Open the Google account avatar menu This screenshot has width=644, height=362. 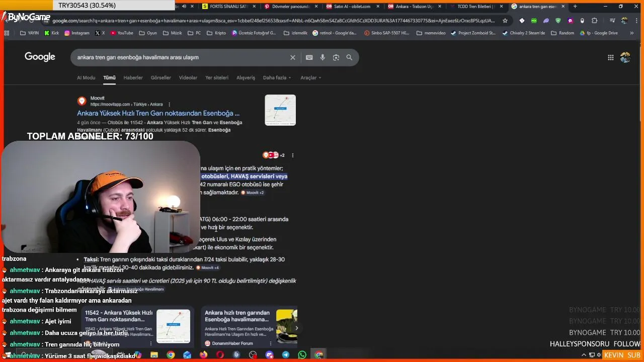point(625,57)
